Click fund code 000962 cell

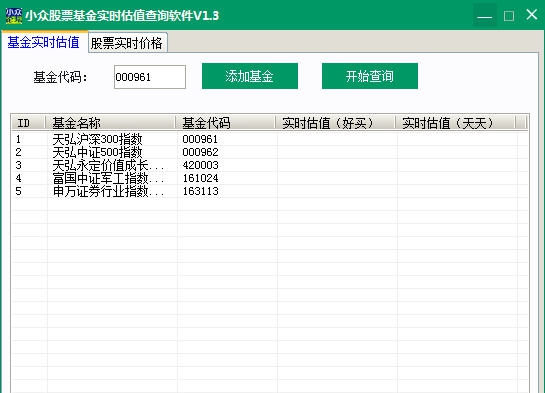pos(200,152)
